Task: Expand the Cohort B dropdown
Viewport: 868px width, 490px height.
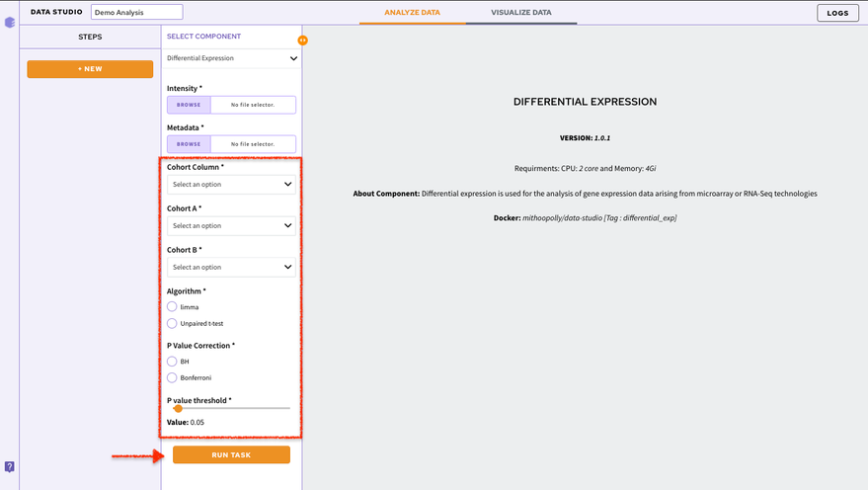Action: coord(231,267)
